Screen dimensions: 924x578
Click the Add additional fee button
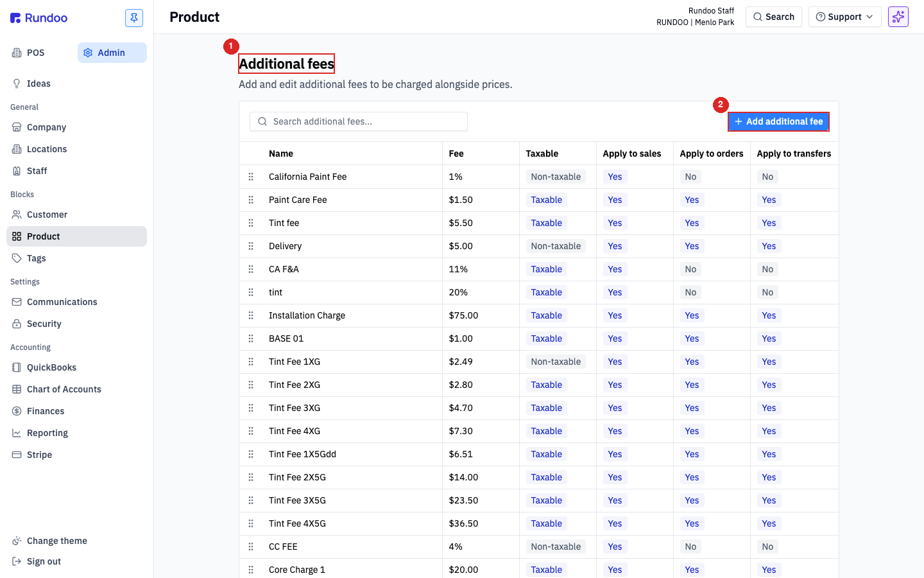coord(778,121)
